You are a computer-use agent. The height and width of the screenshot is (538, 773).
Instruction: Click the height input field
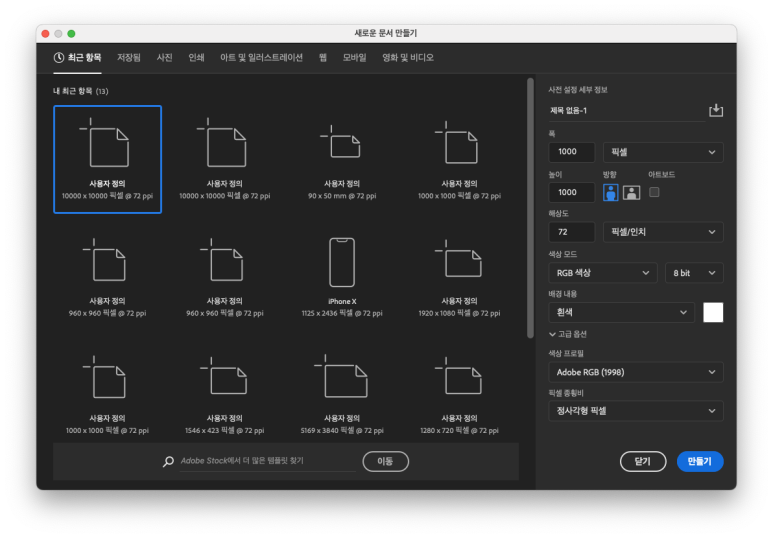(x=572, y=192)
